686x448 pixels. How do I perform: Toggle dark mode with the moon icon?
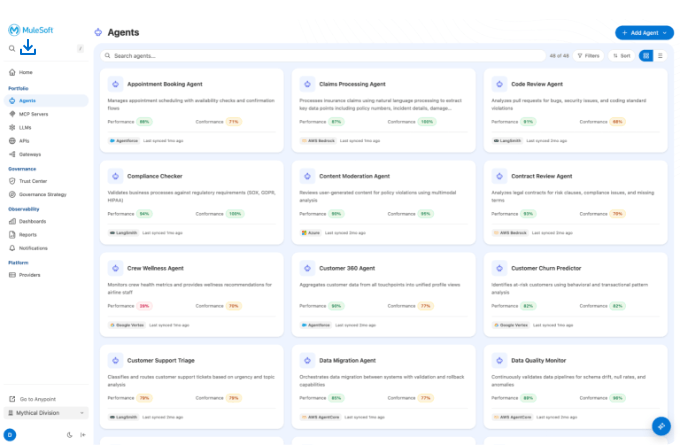click(69, 434)
